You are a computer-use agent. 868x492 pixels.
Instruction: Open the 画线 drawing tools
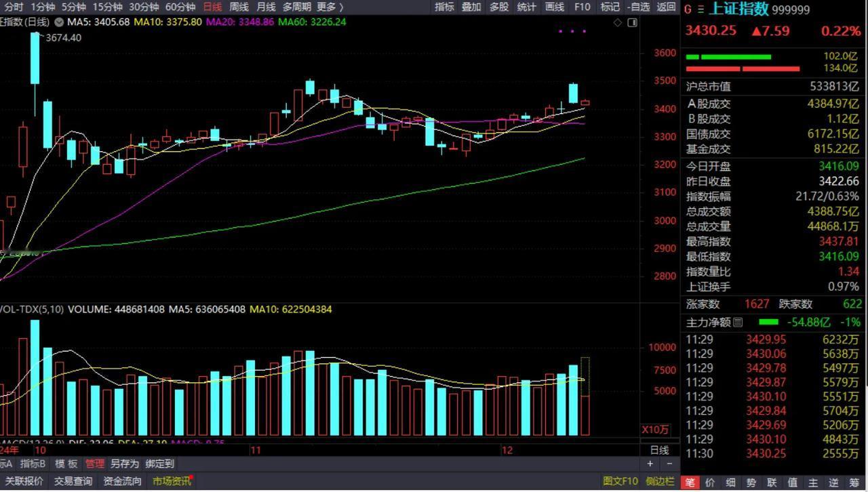click(555, 7)
